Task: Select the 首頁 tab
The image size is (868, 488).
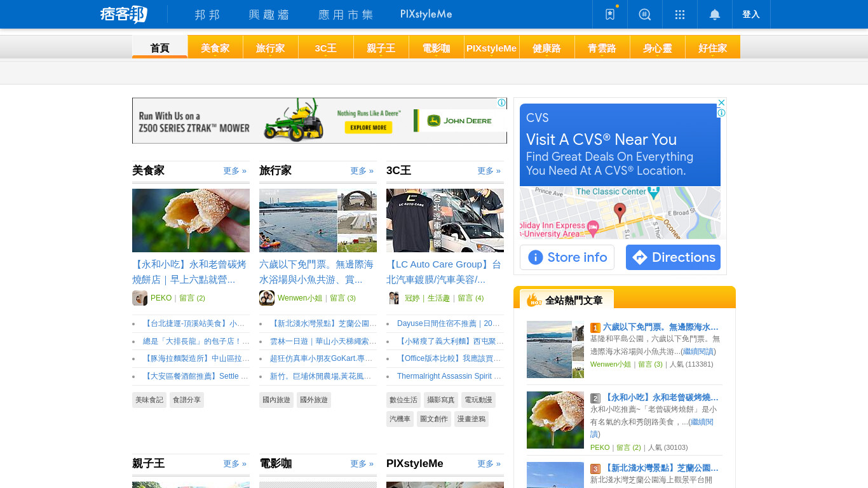Action: 160,48
